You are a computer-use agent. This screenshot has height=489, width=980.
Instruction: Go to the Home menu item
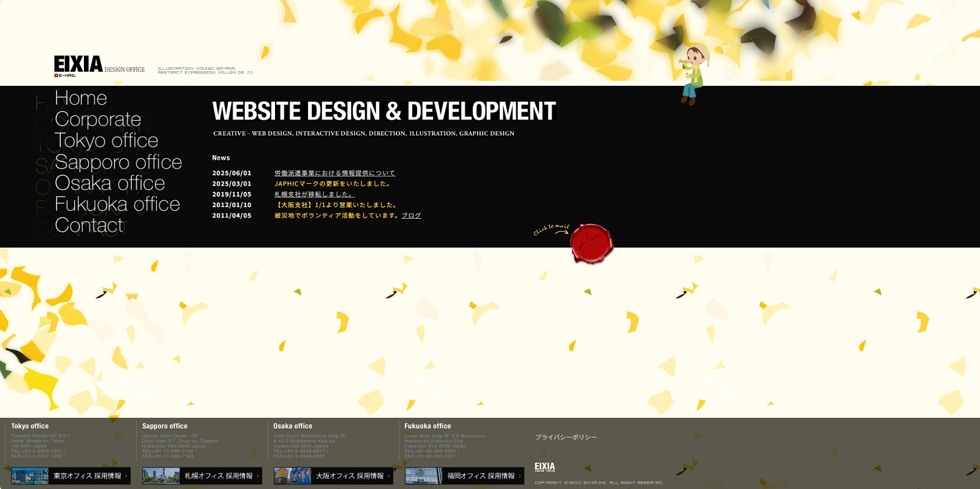click(81, 98)
